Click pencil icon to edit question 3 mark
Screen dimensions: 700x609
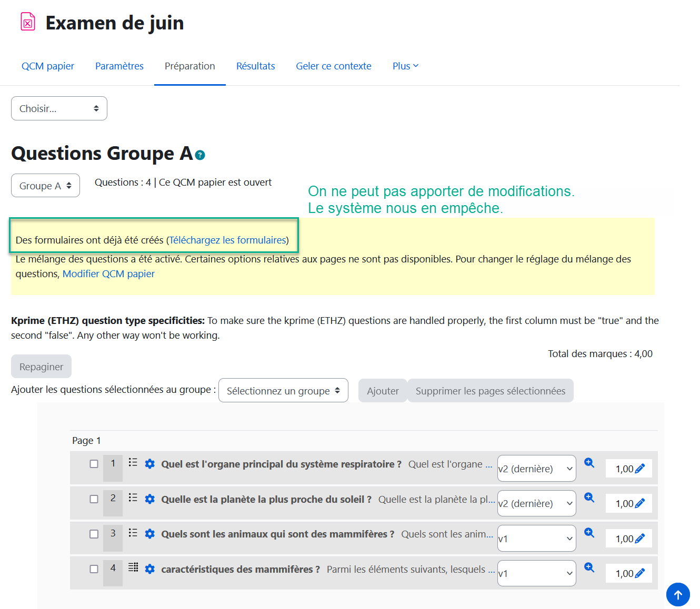(640, 539)
